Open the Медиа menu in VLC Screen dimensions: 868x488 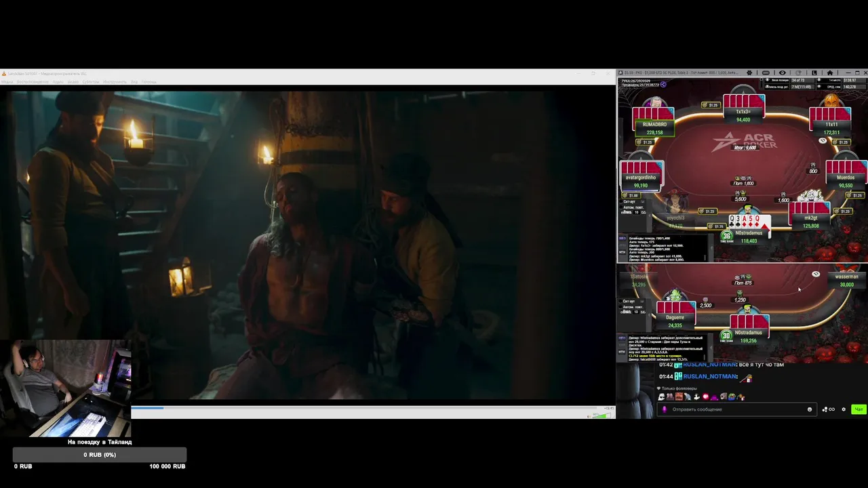click(x=7, y=81)
